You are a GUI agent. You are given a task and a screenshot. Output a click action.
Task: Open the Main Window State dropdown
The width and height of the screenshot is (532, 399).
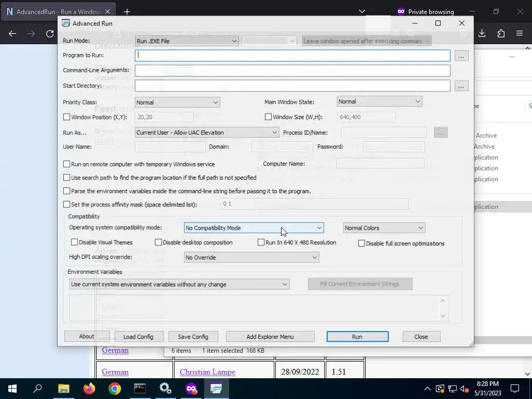pyautogui.click(x=379, y=101)
